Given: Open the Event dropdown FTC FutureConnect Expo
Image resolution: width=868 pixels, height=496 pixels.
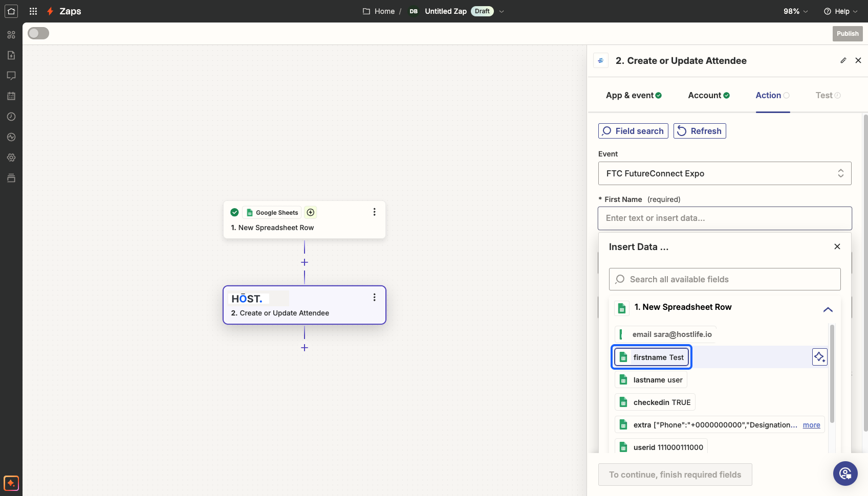Looking at the screenshot, I should click(725, 173).
